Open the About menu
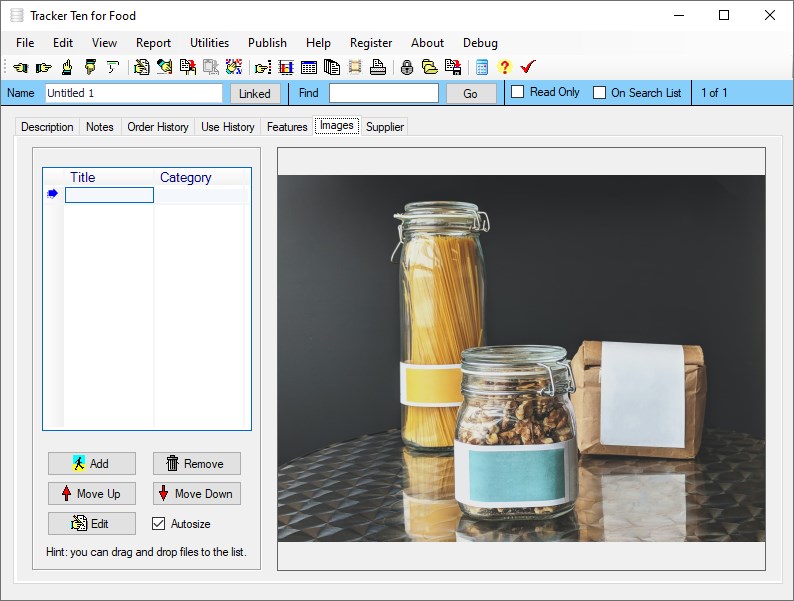Image resolution: width=794 pixels, height=601 pixels. click(x=427, y=43)
